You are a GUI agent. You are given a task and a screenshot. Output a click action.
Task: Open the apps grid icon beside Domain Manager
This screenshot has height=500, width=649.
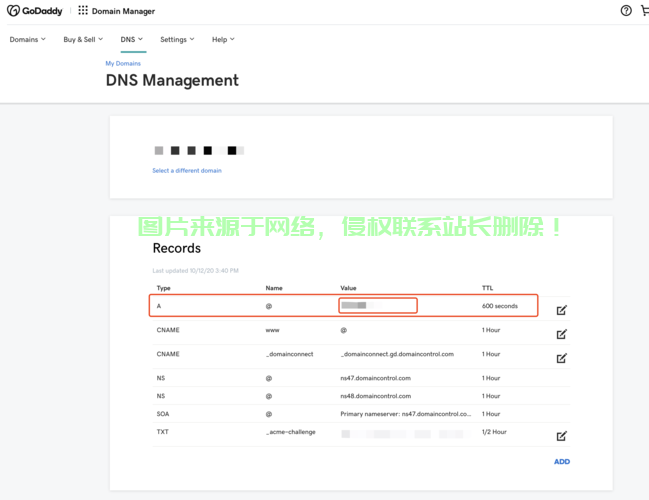pyautogui.click(x=83, y=10)
